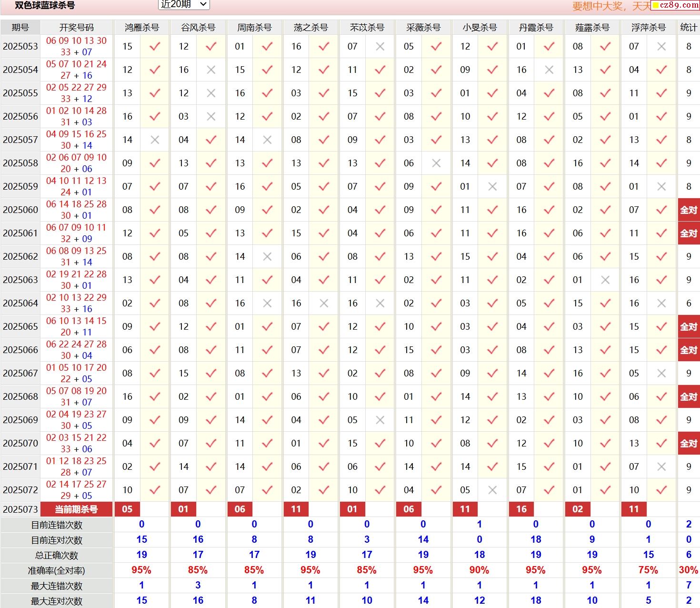Click the 总正确次数 row label
The height and width of the screenshot is (608, 700).
[x=57, y=556]
